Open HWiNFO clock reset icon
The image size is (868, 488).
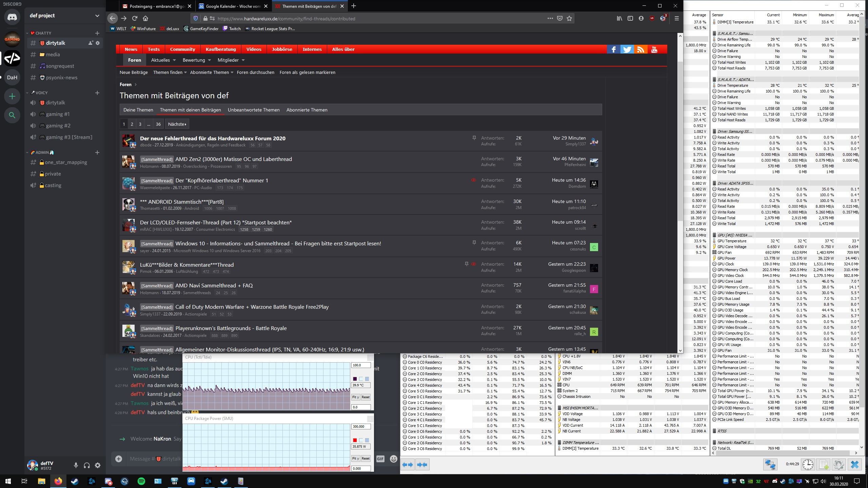coord(808,464)
